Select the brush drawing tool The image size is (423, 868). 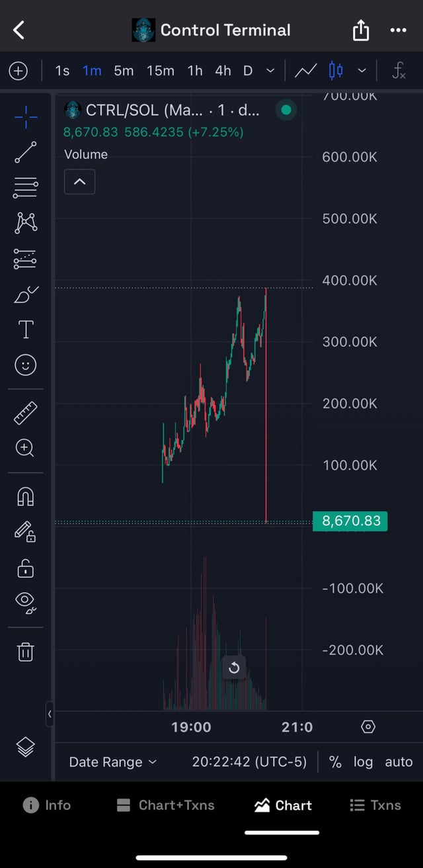26,294
